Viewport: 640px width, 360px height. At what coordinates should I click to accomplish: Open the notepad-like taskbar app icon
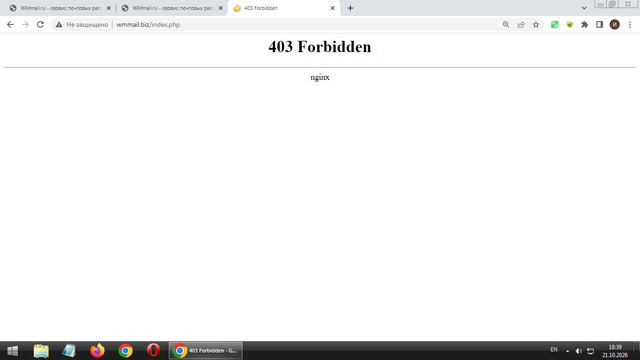coord(69,351)
